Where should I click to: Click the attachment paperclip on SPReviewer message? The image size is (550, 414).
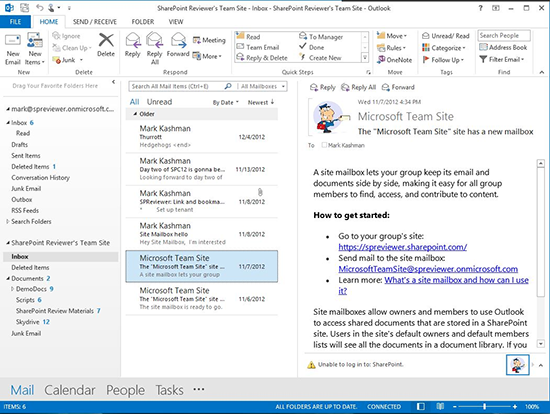click(x=260, y=192)
